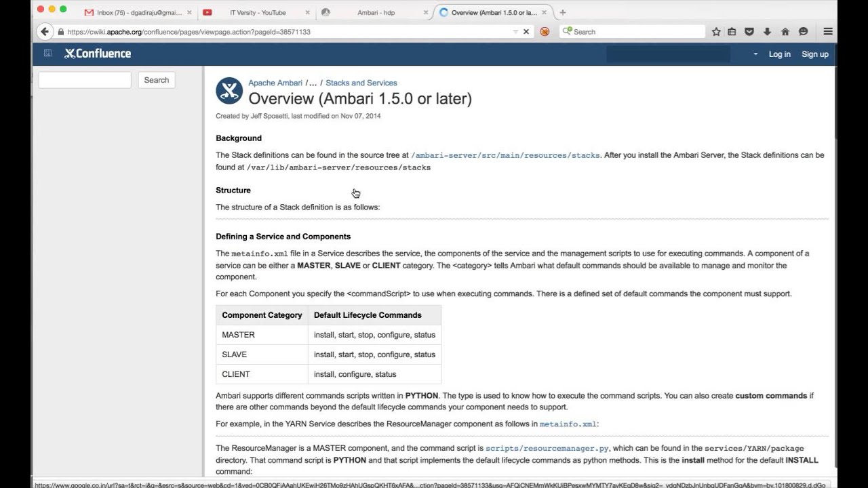Expand the dropdown arrow beside Log in
The height and width of the screenshot is (488, 868).
(755, 54)
